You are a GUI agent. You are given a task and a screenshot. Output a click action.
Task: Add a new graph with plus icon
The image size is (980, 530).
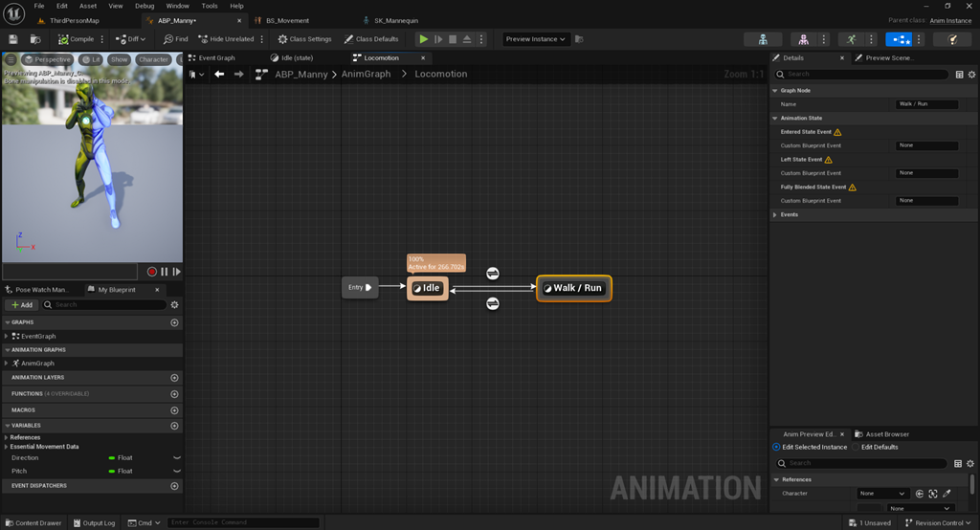174,322
